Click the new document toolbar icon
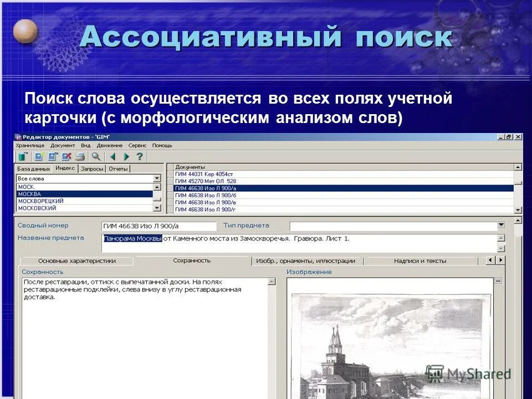 coord(38,156)
